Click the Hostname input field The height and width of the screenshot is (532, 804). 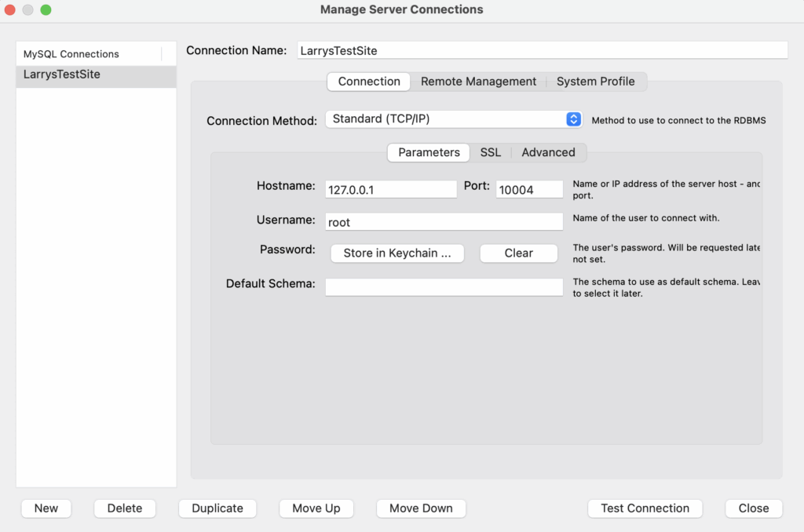391,190
